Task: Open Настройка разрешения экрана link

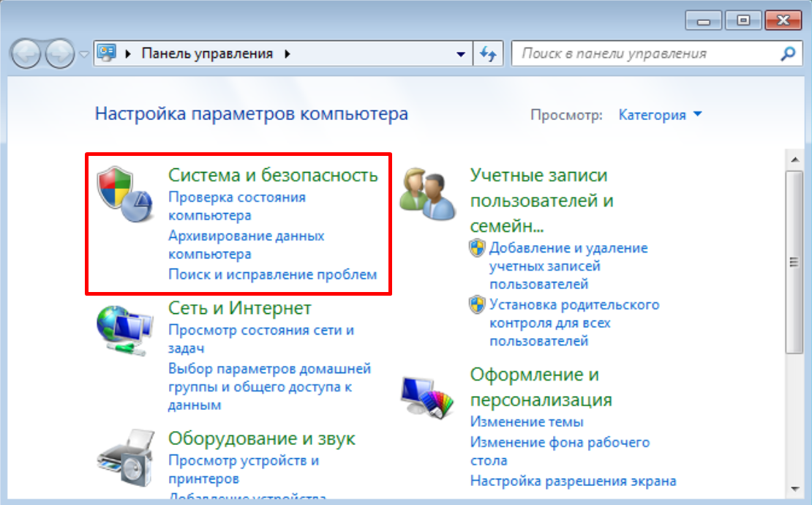Action: click(573, 481)
